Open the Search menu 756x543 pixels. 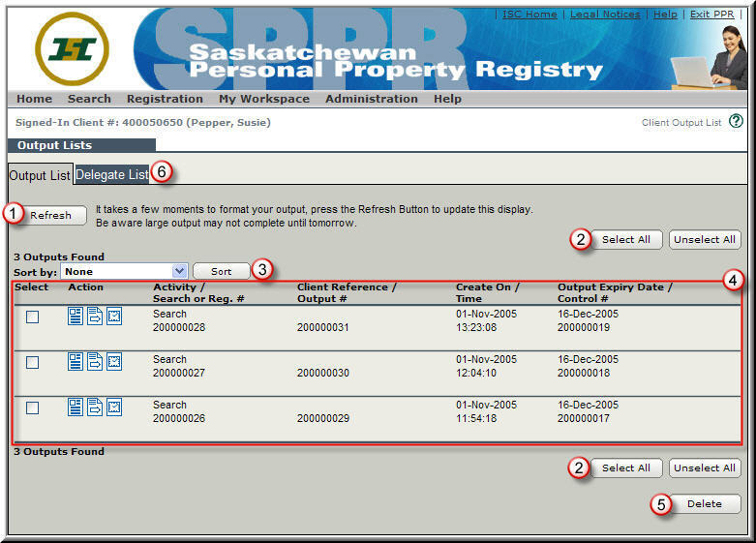89,99
